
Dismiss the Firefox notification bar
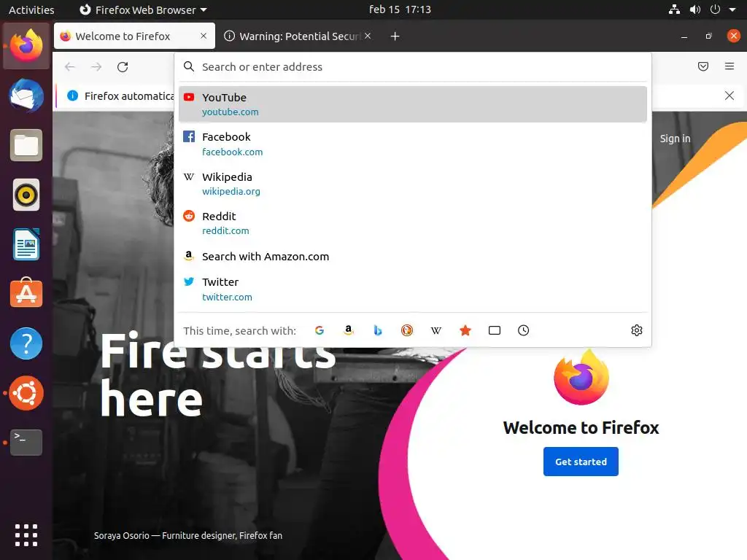(729, 96)
